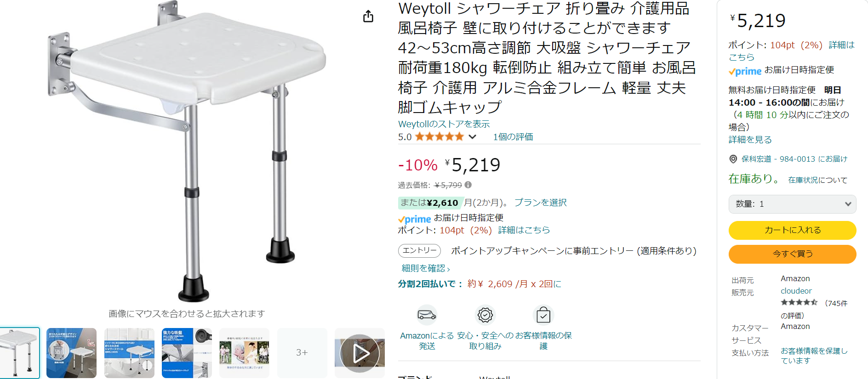
Task: Click the エントリー campaign entry button
Action: click(419, 250)
